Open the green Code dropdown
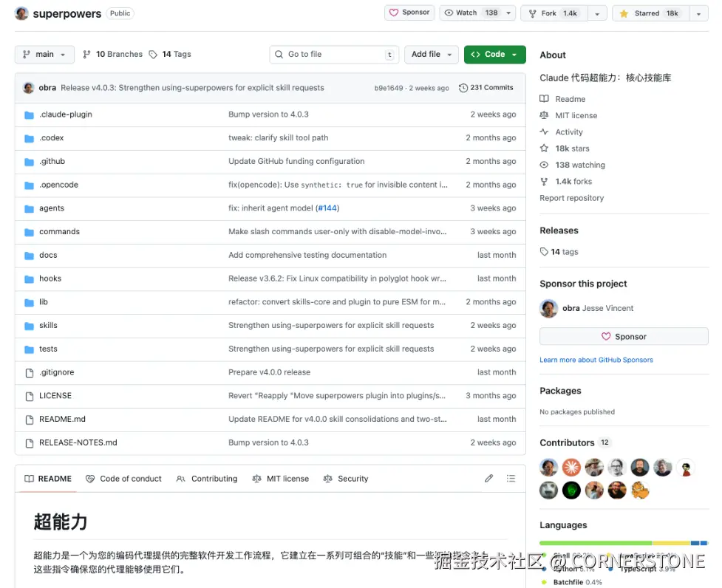This screenshot has height=588, width=722. click(494, 54)
